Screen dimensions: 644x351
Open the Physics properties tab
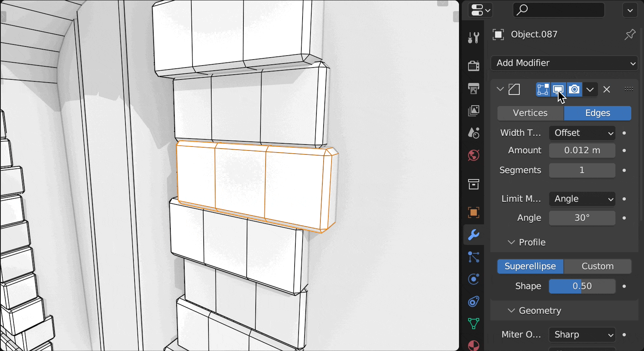(473, 279)
